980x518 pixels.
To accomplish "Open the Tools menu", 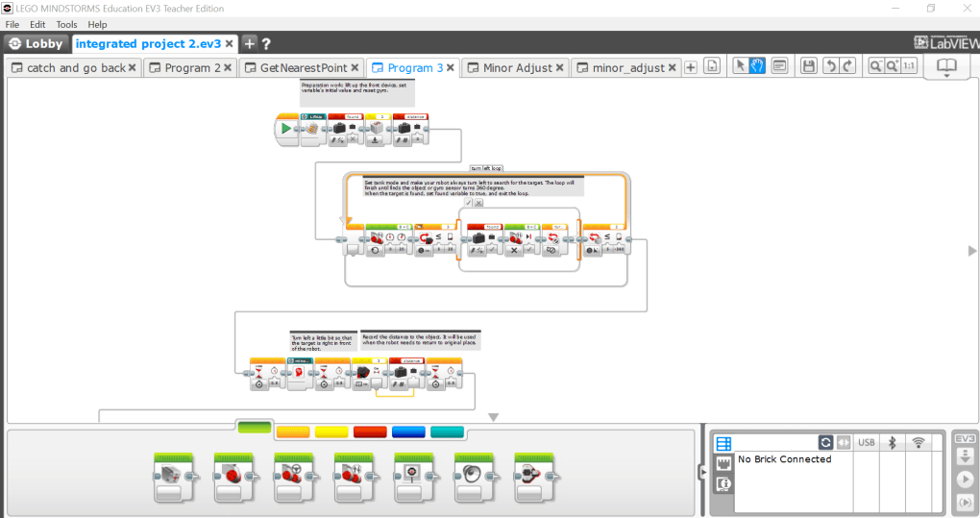I will [x=66, y=24].
